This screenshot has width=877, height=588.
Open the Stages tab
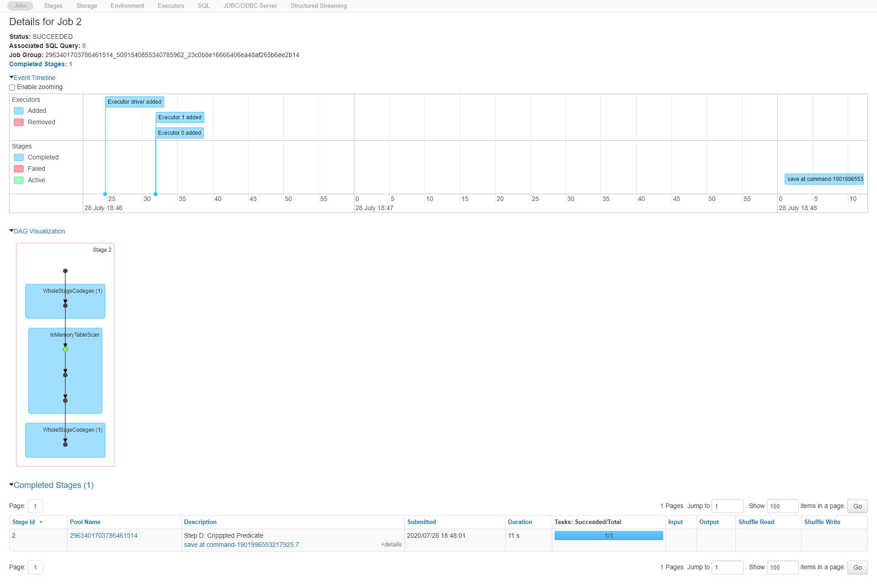click(x=53, y=6)
